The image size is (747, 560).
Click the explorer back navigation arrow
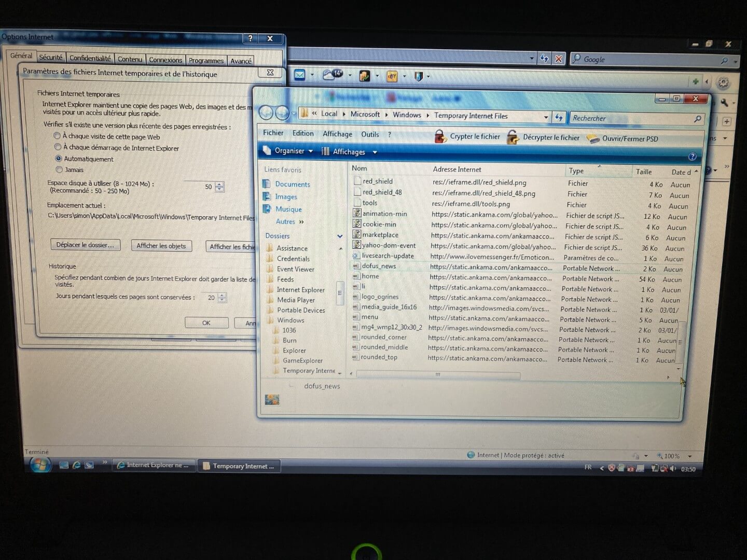tap(266, 113)
